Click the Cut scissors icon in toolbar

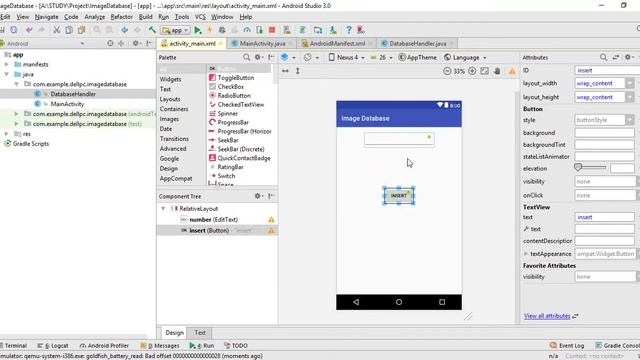(x=57, y=30)
